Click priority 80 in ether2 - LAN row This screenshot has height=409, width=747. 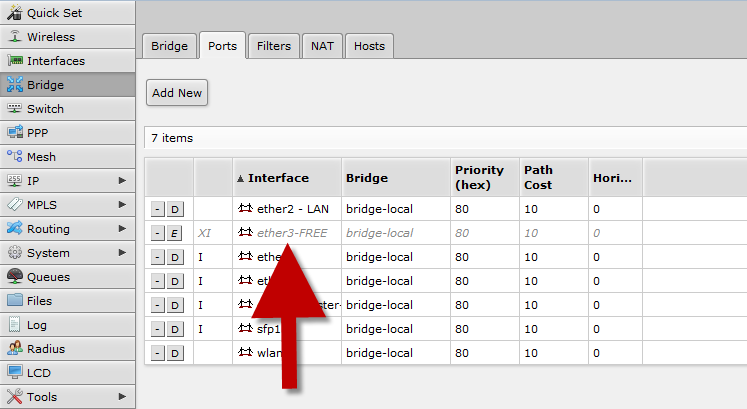coord(462,209)
